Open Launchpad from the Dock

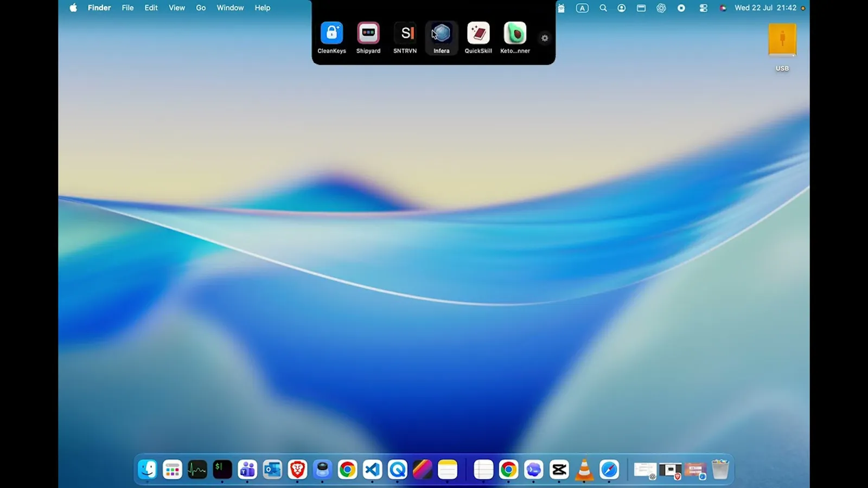click(x=172, y=469)
